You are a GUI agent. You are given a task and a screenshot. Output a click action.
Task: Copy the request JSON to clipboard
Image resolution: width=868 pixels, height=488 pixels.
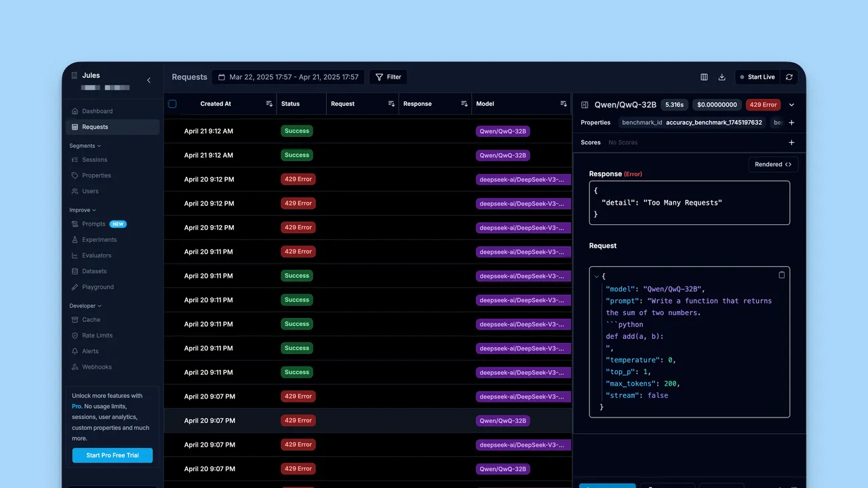point(781,275)
